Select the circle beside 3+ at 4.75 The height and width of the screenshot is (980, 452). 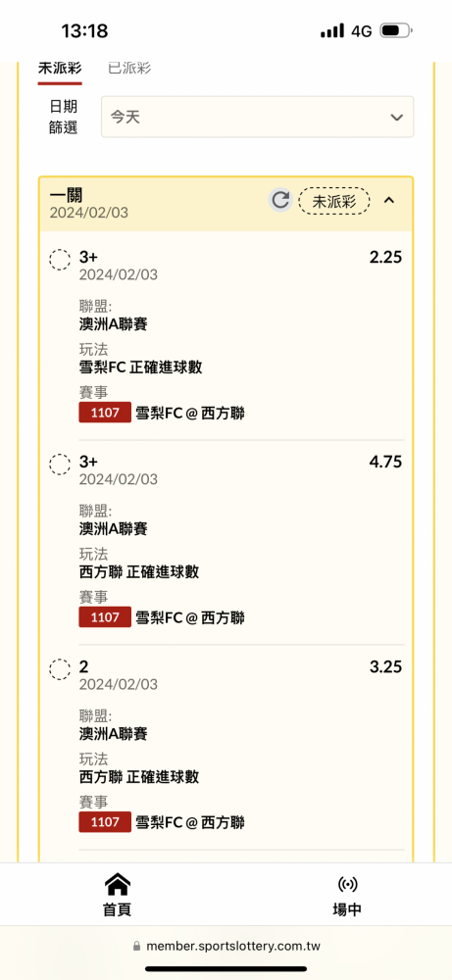pos(60,464)
